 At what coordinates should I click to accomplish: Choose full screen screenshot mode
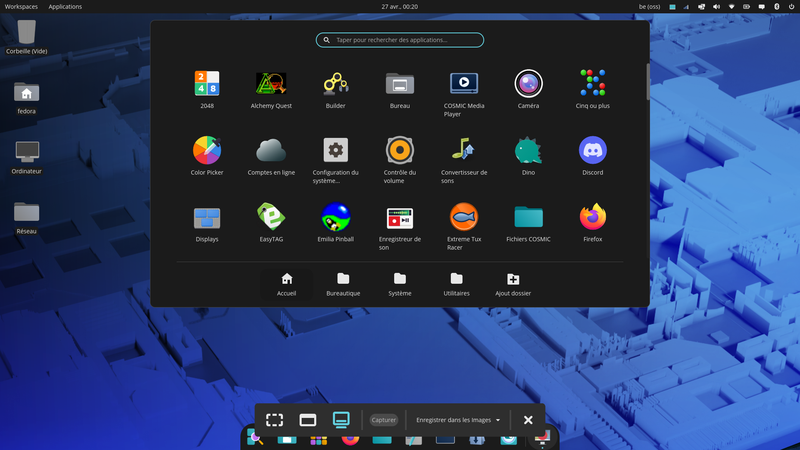pyautogui.click(x=341, y=420)
